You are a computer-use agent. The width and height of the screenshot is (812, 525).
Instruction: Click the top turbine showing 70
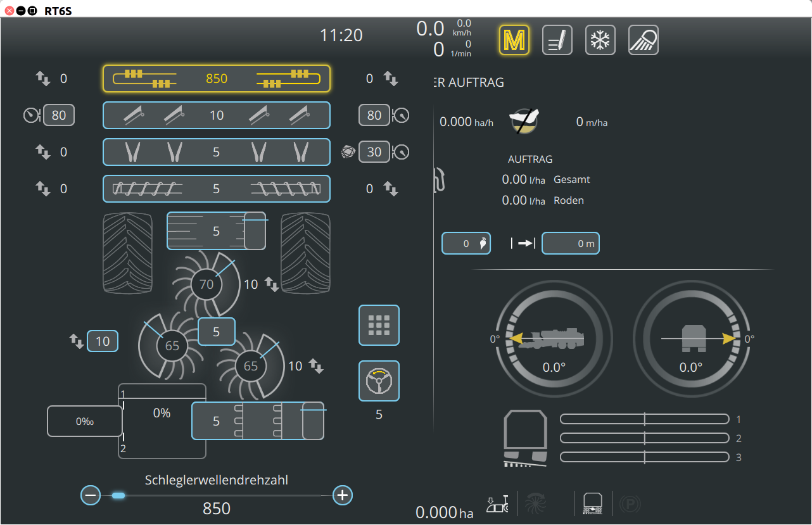[206, 284]
